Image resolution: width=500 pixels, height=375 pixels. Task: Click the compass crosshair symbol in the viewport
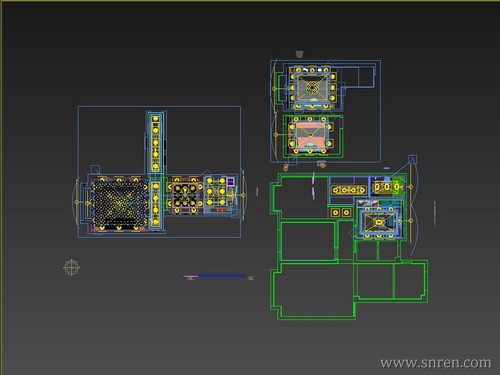(71, 267)
